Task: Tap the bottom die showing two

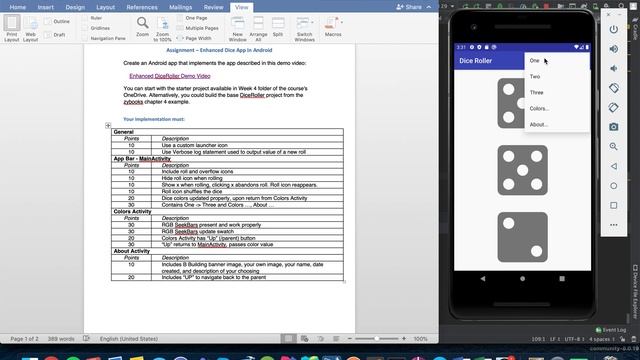Action: coord(522,237)
